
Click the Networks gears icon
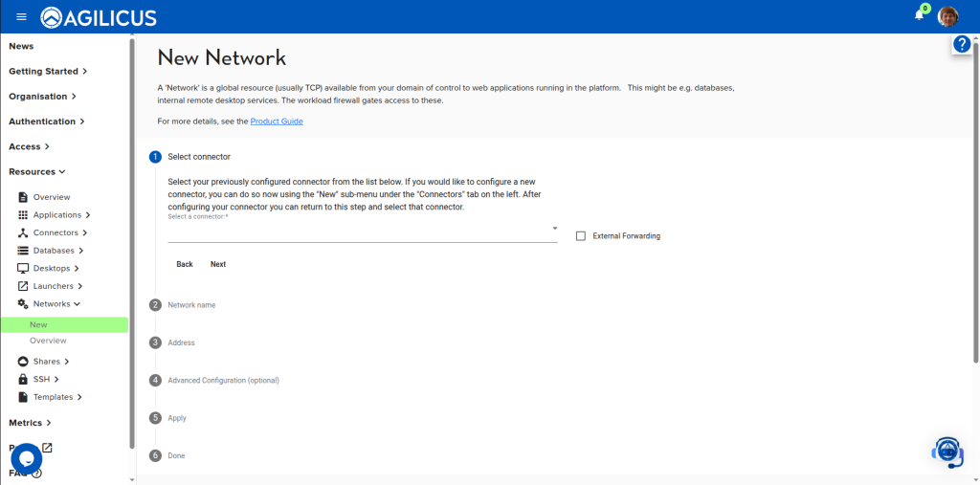click(x=23, y=304)
